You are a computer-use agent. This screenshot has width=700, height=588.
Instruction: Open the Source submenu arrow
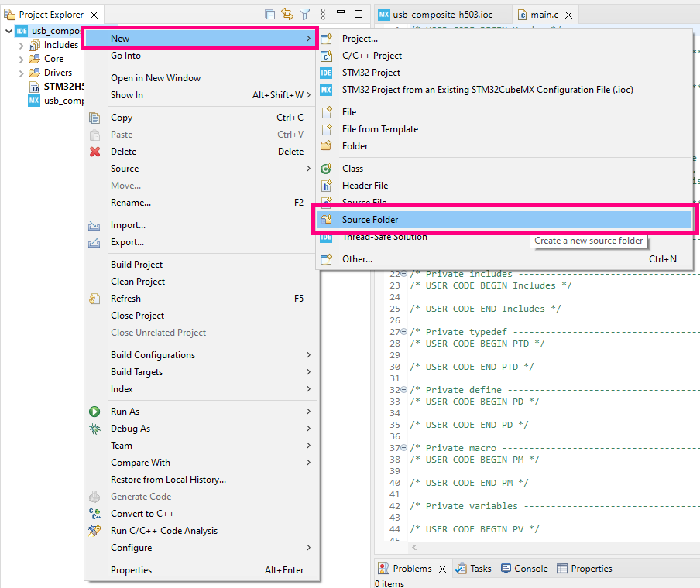point(308,169)
